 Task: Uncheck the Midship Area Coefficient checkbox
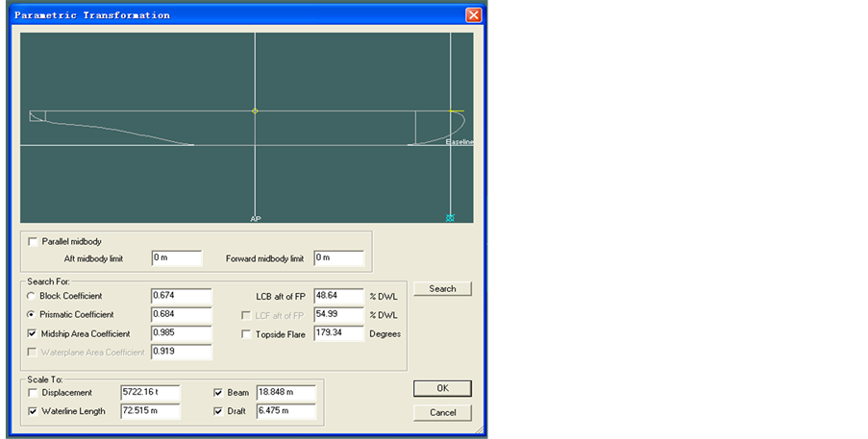[34, 333]
